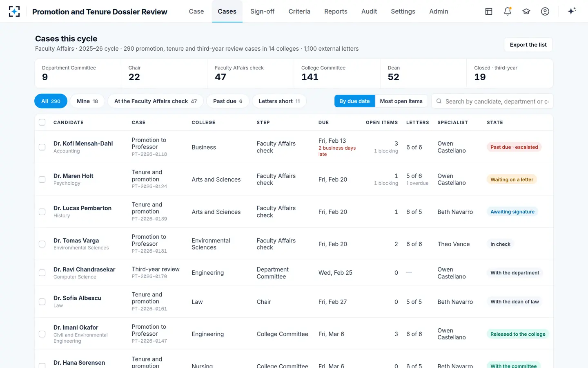Tick the select-all header checkbox
The width and height of the screenshot is (588, 368).
pos(42,122)
